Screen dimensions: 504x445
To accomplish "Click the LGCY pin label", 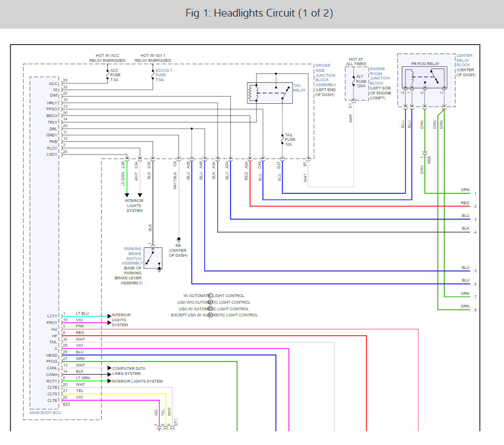I will click(x=52, y=155).
